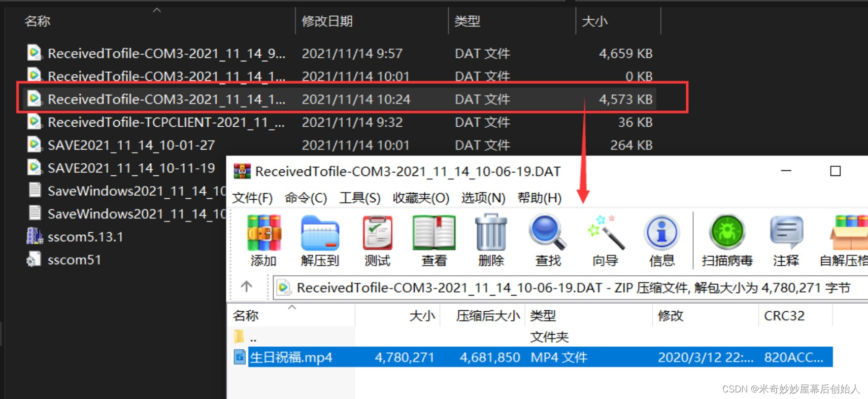Click the 264 KB size value

click(x=631, y=145)
